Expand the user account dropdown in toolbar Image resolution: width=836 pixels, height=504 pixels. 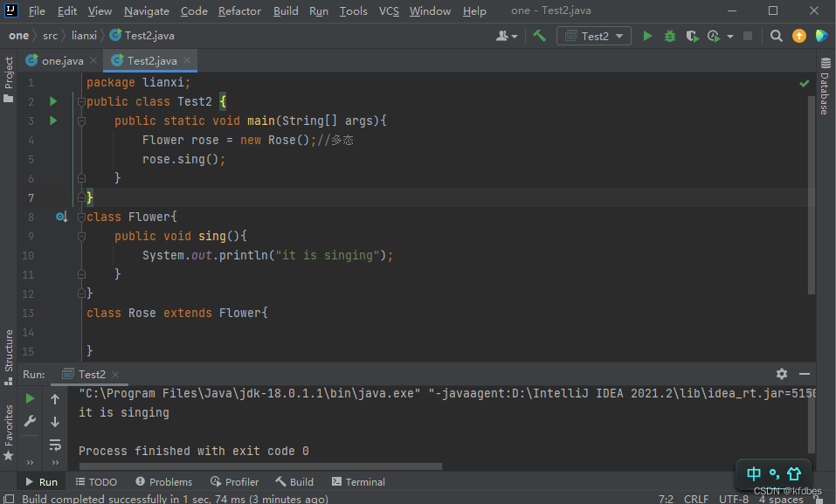tap(507, 36)
